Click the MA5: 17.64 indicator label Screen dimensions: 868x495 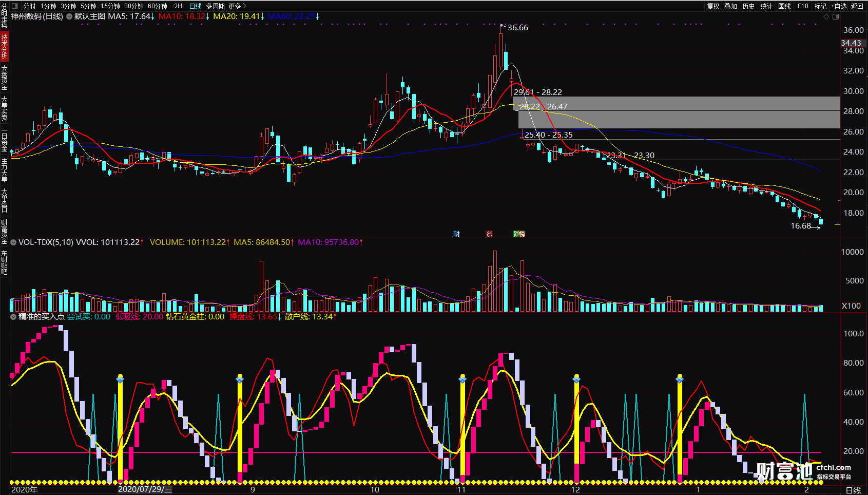pos(131,16)
